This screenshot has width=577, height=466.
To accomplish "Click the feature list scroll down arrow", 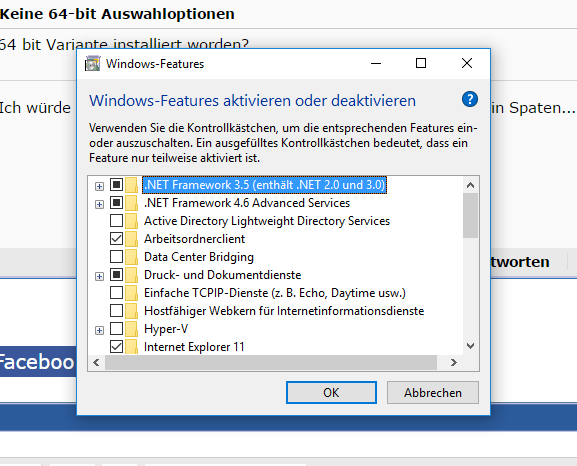I will 470,346.
